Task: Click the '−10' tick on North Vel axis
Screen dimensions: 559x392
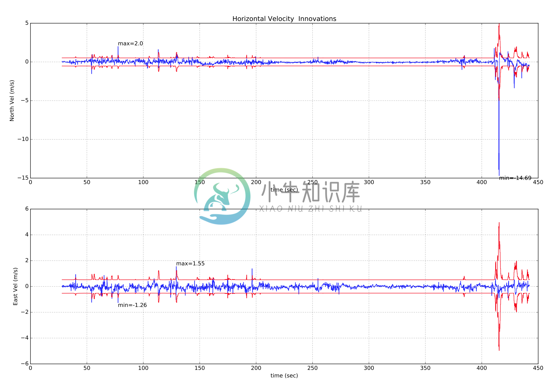Action: click(x=23, y=139)
